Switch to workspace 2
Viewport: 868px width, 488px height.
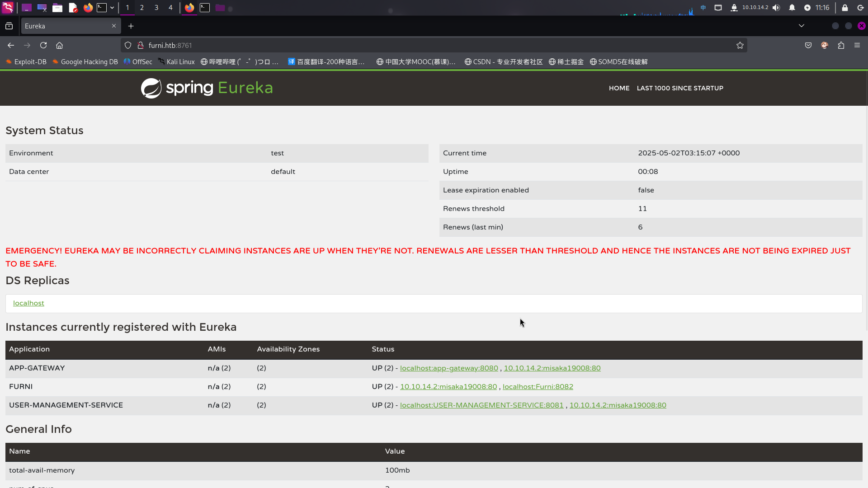pyautogui.click(x=142, y=8)
